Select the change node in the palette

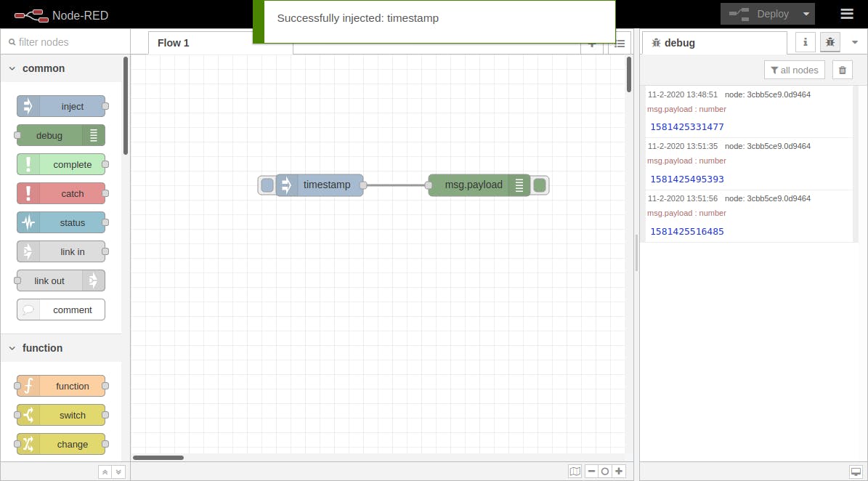61,444
